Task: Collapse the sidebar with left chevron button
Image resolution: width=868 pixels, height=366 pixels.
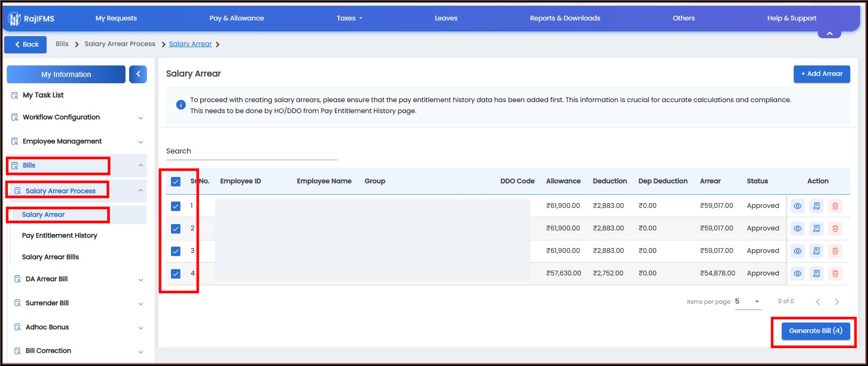Action: click(x=138, y=74)
